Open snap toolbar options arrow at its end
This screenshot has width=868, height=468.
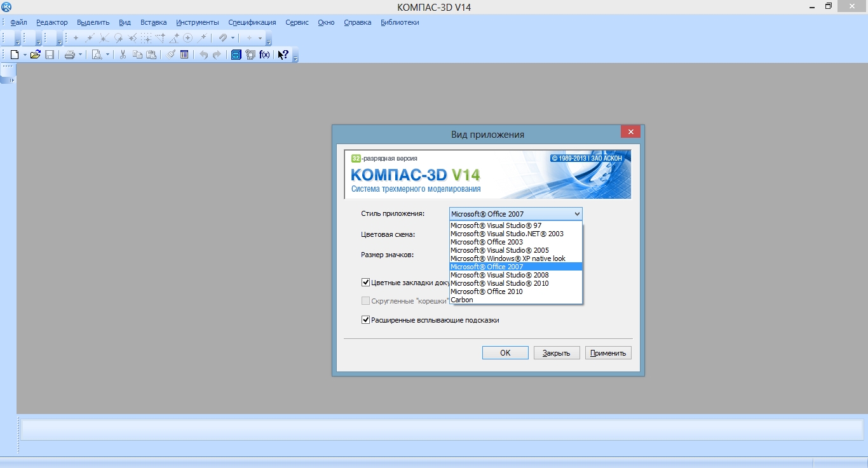269,39
